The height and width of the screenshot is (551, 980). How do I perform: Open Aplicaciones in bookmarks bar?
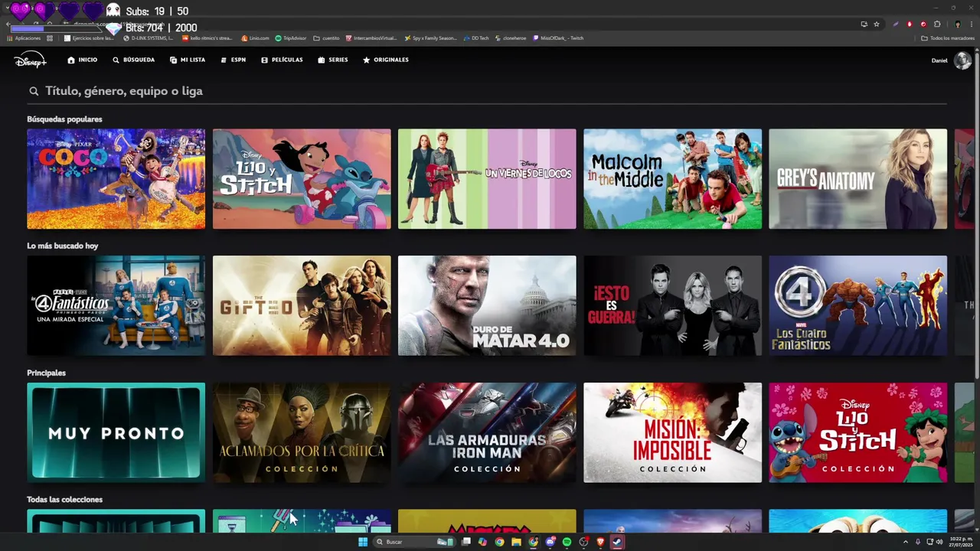tap(23, 38)
